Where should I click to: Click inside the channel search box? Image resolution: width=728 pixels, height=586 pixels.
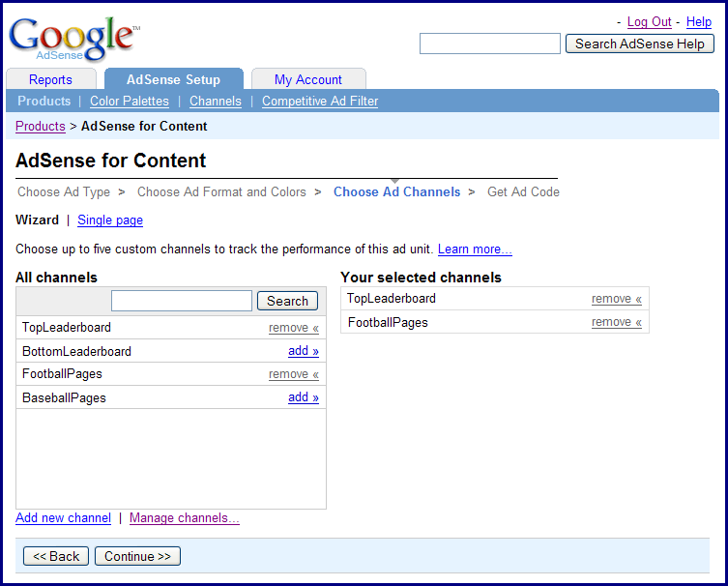pos(181,301)
